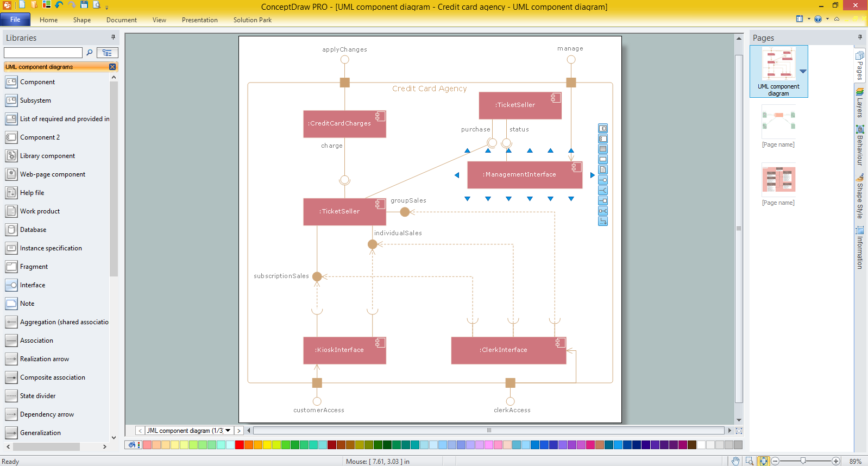Pick the yellow color swatch in palette
The width and height of the screenshot is (868, 466).
(267, 445)
